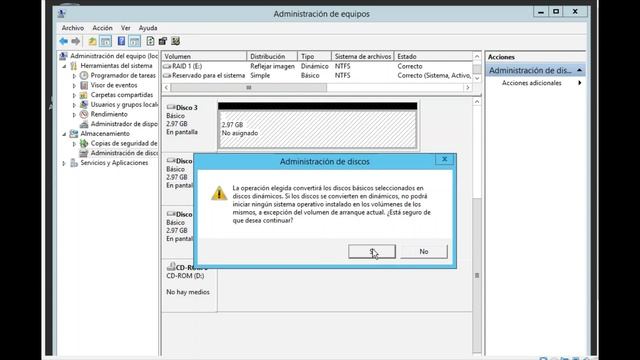640x360 pixels.
Task: Open the Ver menu
Action: [125, 28]
